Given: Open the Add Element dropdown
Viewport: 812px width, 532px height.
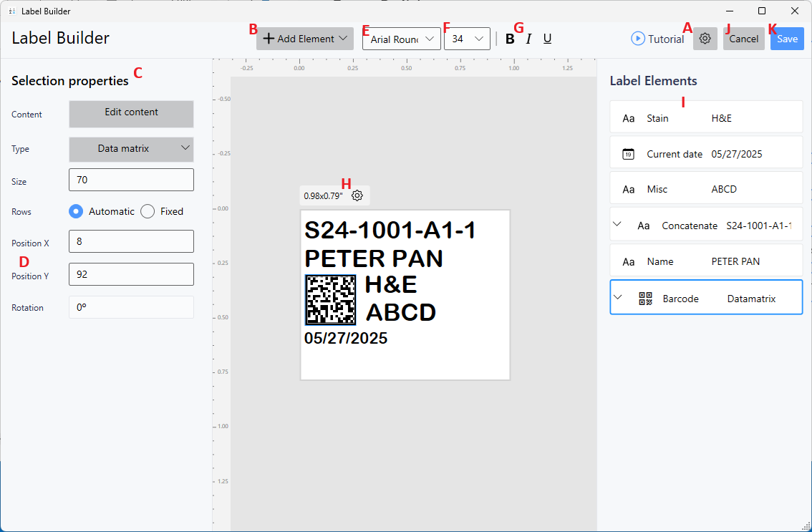Looking at the screenshot, I should 304,38.
